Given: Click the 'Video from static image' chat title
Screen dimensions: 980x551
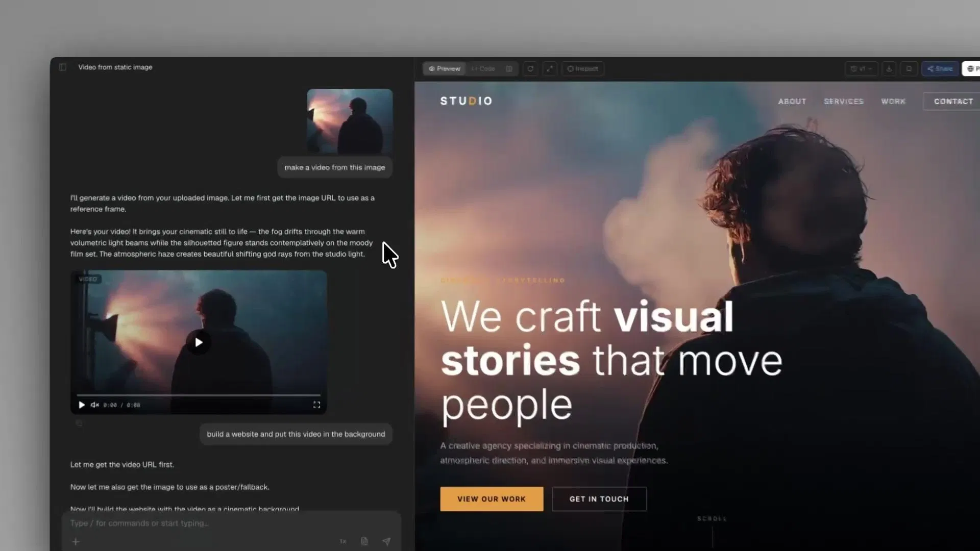Looking at the screenshot, I should point(115,67).
